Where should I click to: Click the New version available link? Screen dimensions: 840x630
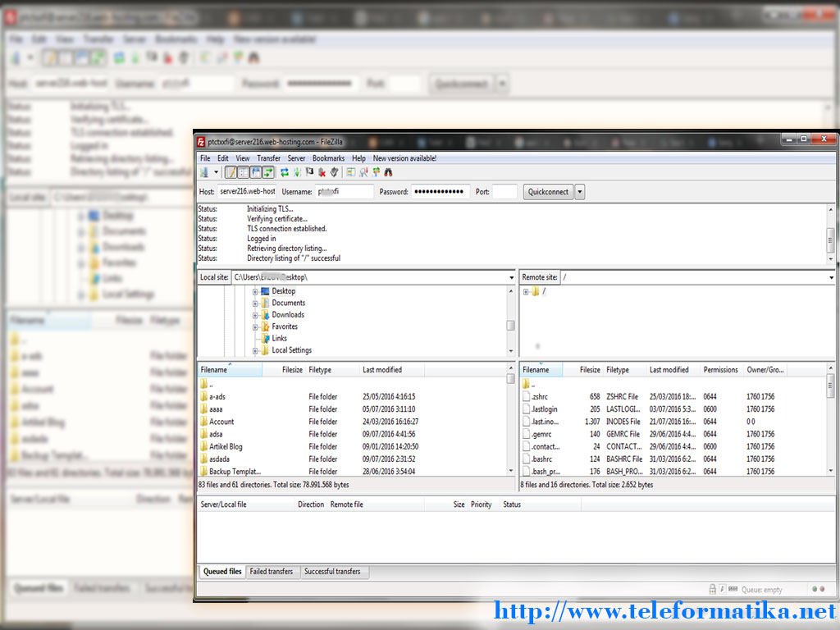coord(404,158)
